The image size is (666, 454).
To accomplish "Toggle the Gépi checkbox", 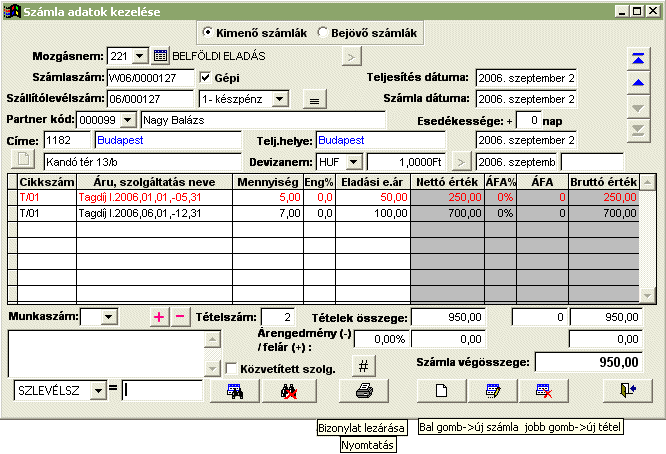I will (205, 77).
